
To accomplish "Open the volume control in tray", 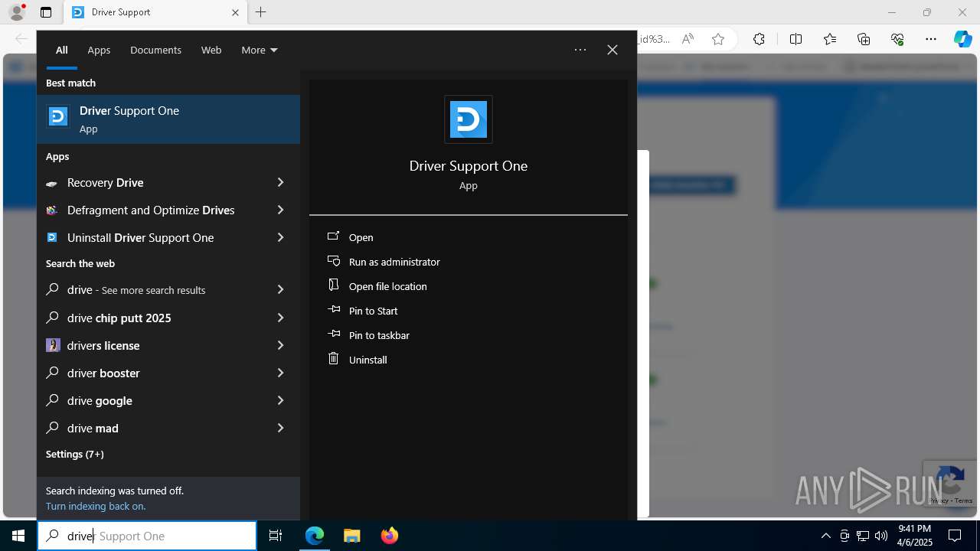I will coord(881,536).
